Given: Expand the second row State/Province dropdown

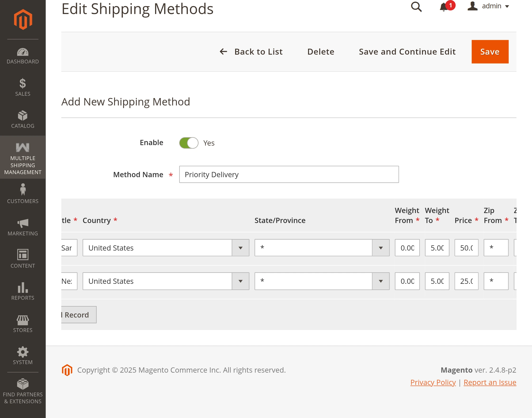Looking at the screenshot, I should pos(322,281).
